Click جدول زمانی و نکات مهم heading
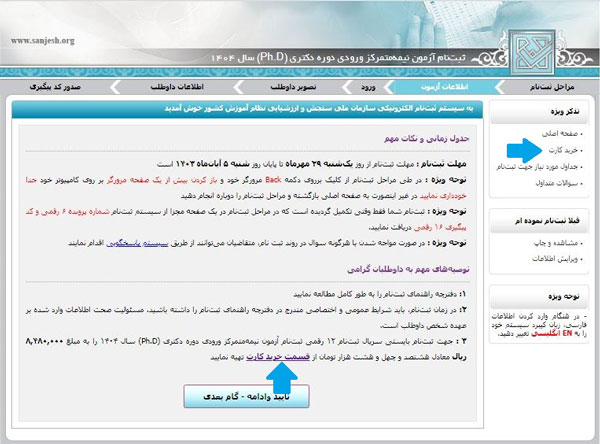Screen dimensions: 600x444 tap(427, 139)
